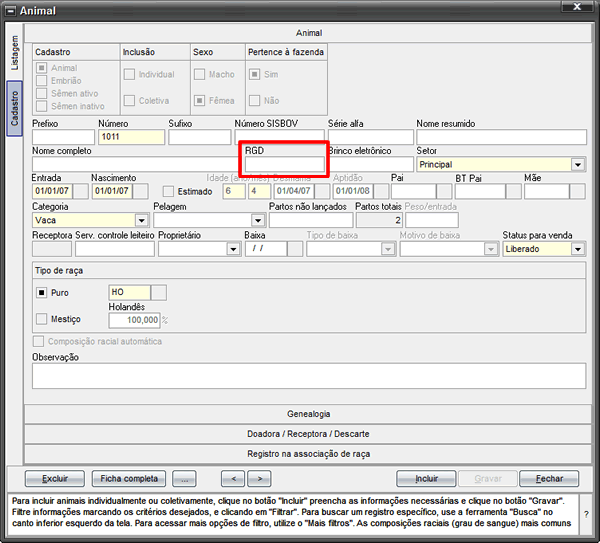Toggle the Não farm ownership checkbox
The height and width of the screenshot is (543, 600).
click(x=254, y=101)
